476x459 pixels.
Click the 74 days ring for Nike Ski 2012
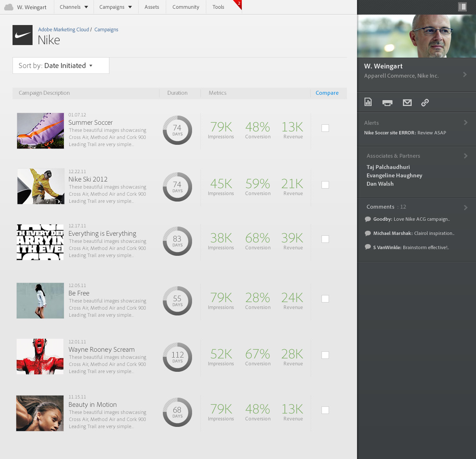click(177, 187)
